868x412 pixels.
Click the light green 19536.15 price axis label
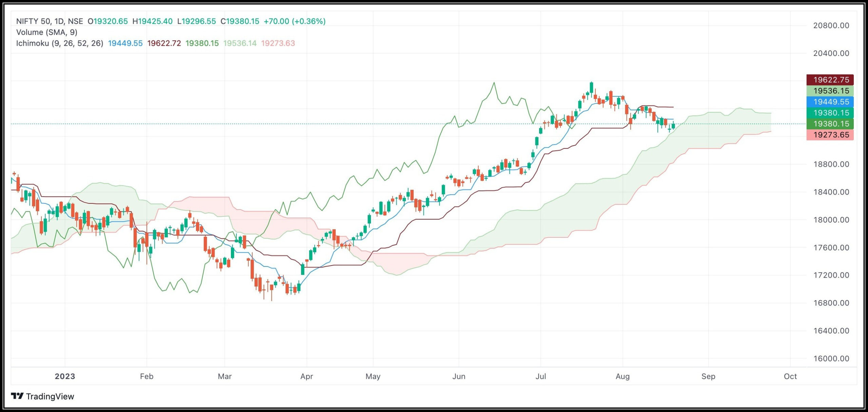click(x=830, y=91)
